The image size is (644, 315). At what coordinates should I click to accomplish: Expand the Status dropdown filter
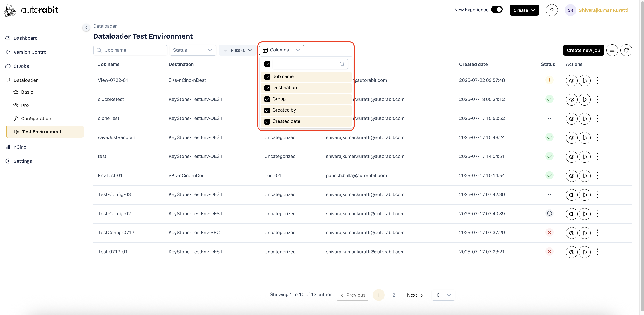coord(193,50)
